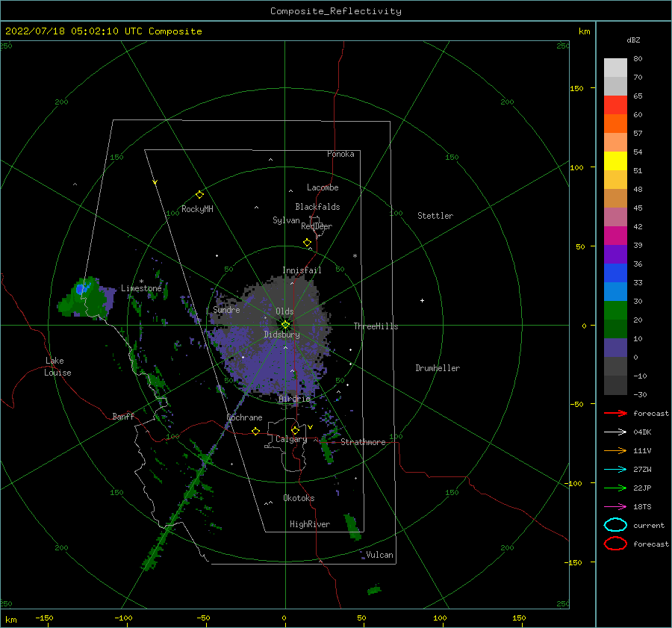Click yellow diamond marker inside Calgary outline
672x628 pixels.
(295, 430)
